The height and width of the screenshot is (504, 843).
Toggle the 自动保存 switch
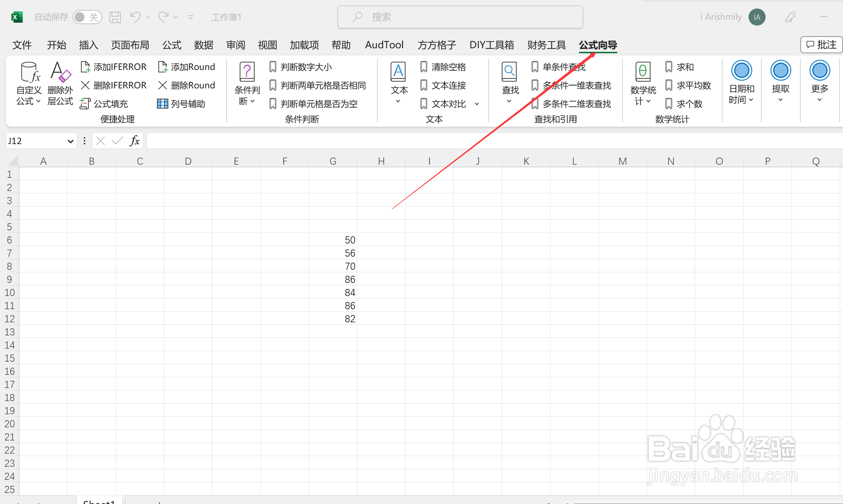click(x=87, y=17)
